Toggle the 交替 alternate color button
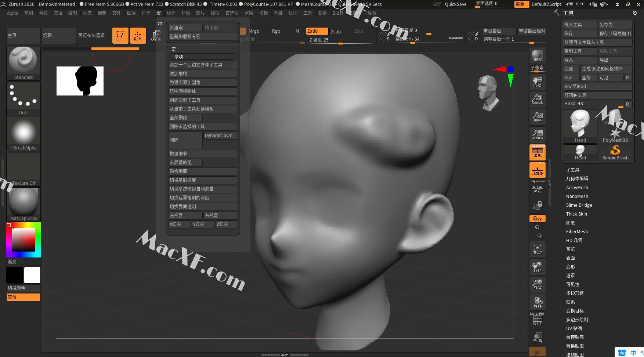644x357 pixels. [x=23, y=297]
